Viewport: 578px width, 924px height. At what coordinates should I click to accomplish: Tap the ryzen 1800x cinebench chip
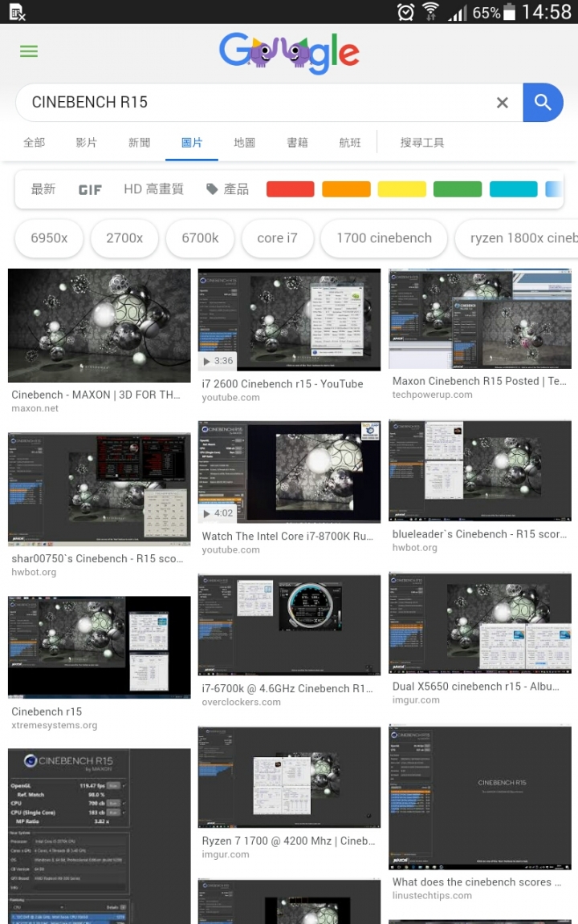517,238
